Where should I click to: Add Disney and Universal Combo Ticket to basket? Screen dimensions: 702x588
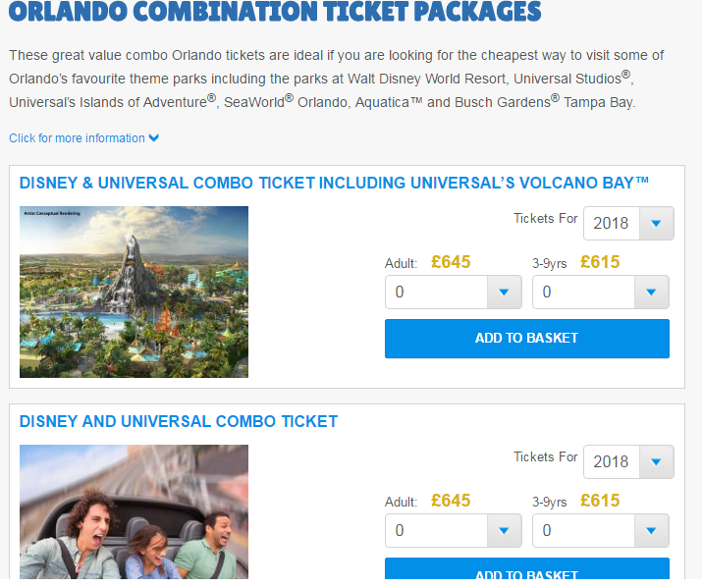coord(526,572)
